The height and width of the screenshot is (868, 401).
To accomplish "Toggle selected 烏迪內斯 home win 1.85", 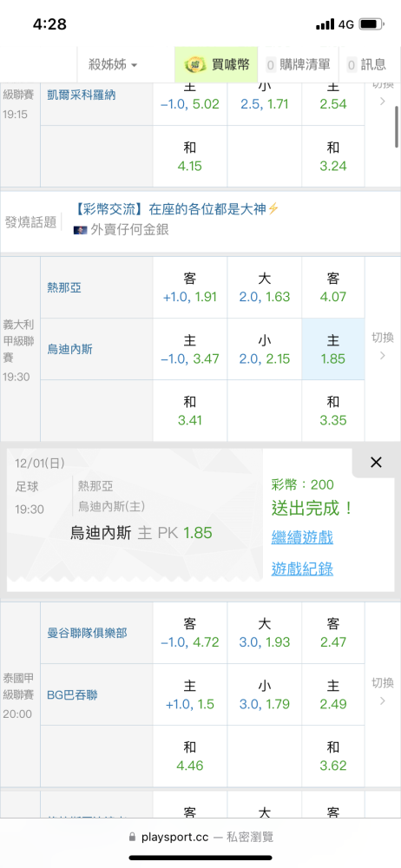I will click(x=333, y=349).
